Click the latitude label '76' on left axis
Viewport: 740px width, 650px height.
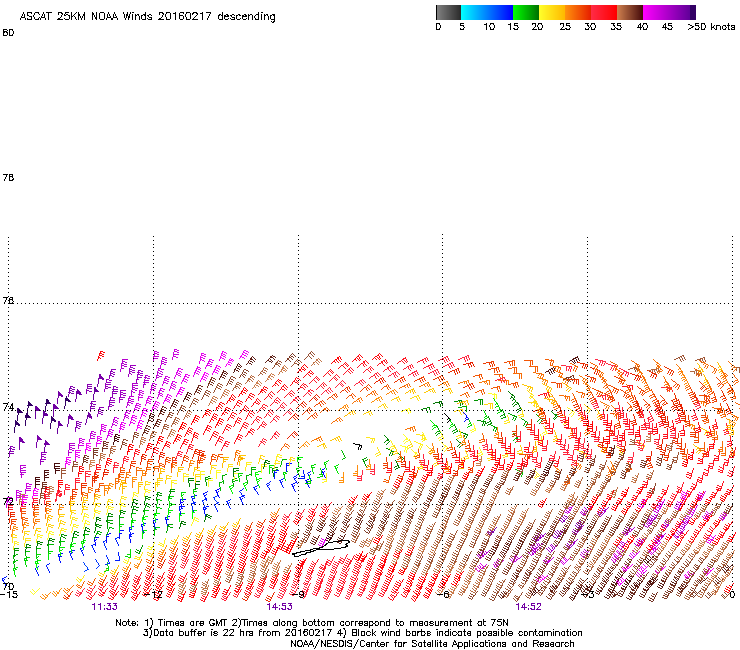click(x=8, y=300)
